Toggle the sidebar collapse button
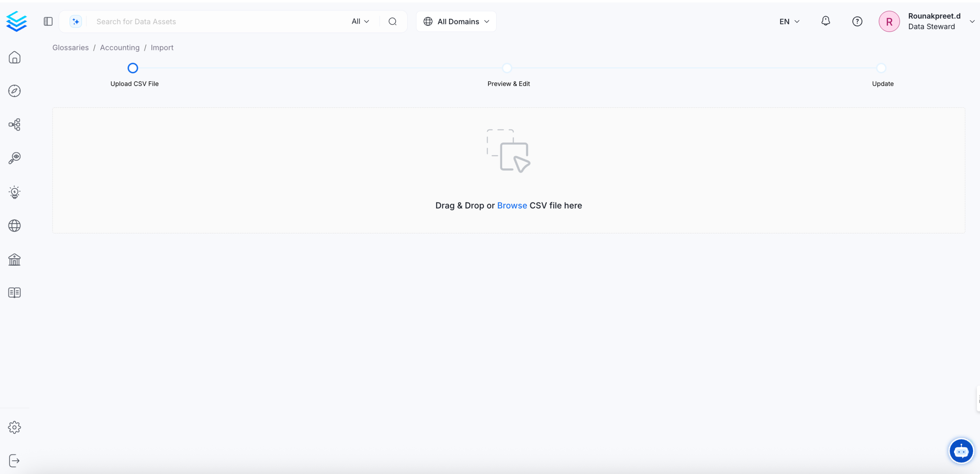Image resolution: width=980 pixels, height=474 pixels. [48, 22]
